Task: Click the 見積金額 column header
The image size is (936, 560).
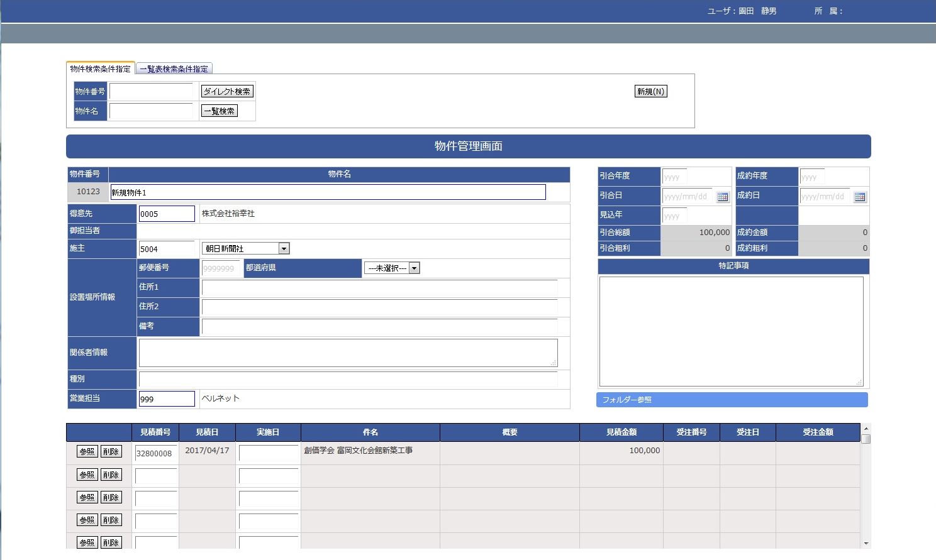Action: click(621, 432)
